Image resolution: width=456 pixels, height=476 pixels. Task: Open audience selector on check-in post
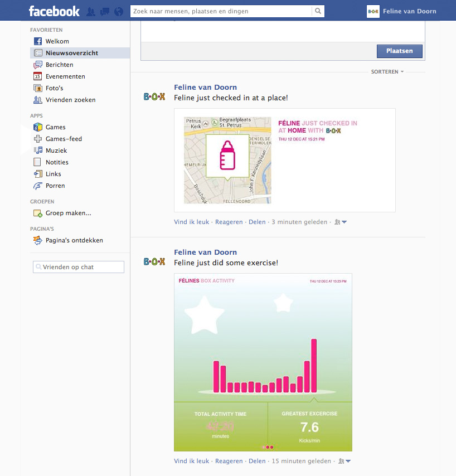(x=341, y=222)
